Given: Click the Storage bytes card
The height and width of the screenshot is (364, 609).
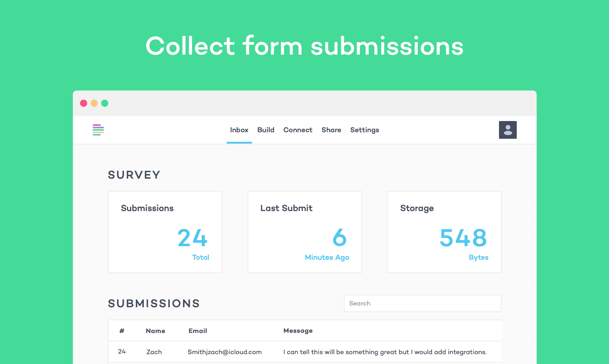Looking at the screenshot, I should click(444, 232).
